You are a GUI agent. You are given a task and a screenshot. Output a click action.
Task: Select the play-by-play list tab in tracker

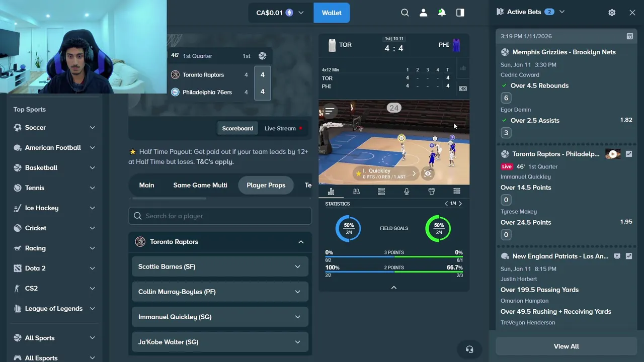(457, 191)
